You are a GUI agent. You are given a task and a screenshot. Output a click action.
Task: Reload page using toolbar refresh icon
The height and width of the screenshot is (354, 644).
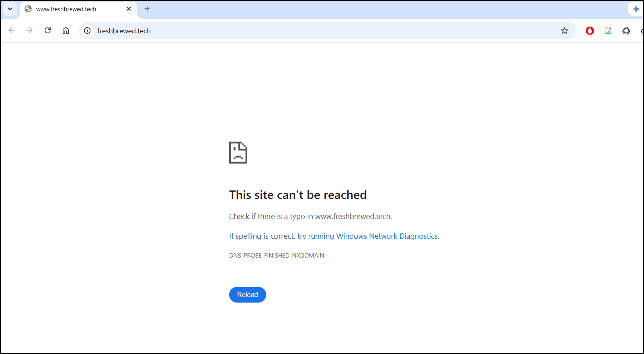[x=47, y=31]
